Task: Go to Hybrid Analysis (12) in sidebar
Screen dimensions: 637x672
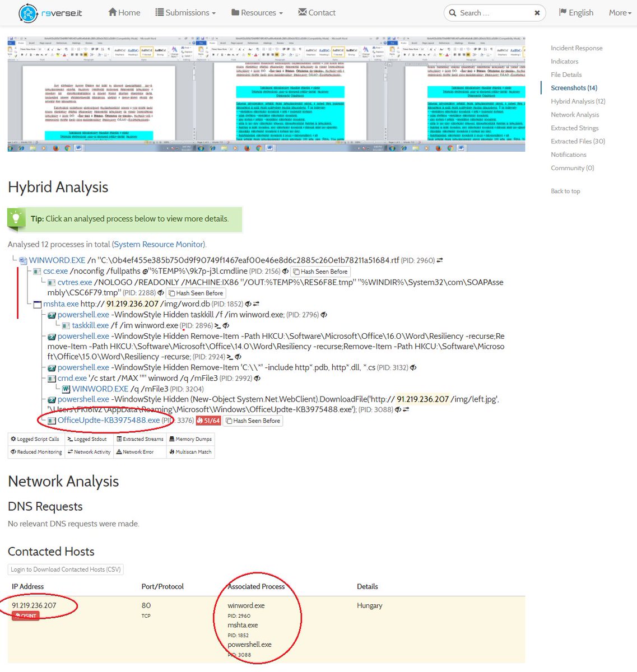Action: coord(578,101)
